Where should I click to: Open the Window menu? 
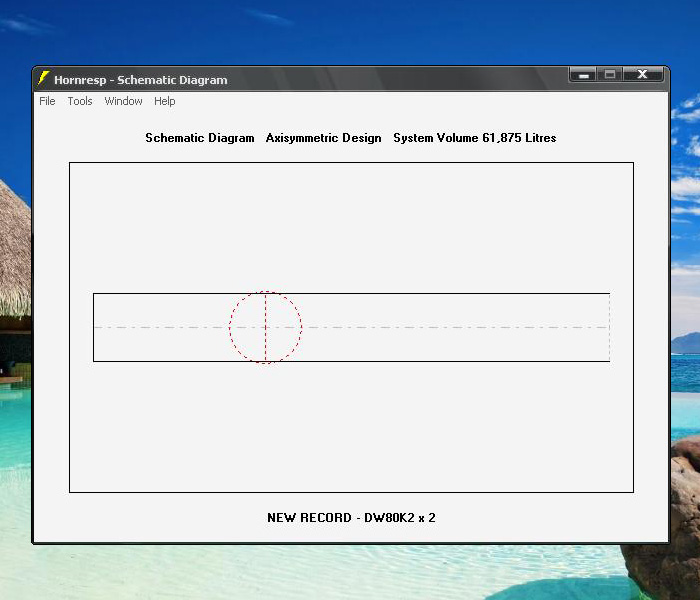pos(123,101)
